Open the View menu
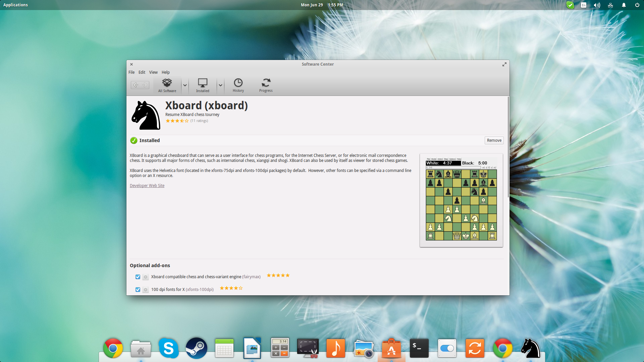Screen dimensions: 644x362 pos(153,72)
